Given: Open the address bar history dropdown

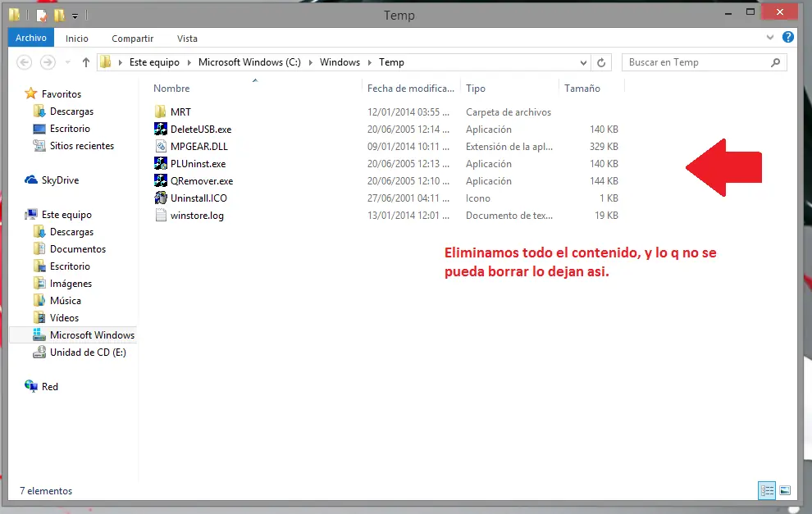Looking at the screenshot, I should coord(583,62).
